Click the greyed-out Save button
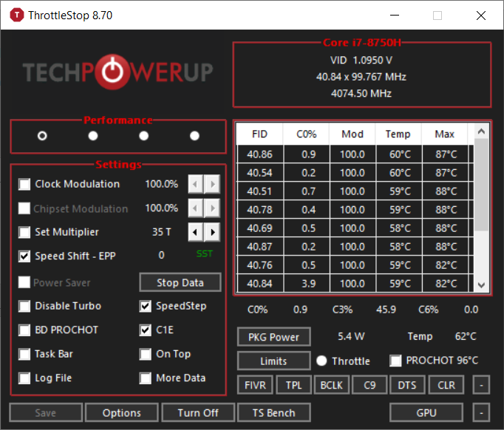The image size is (504, 430). tap(46, 413)
